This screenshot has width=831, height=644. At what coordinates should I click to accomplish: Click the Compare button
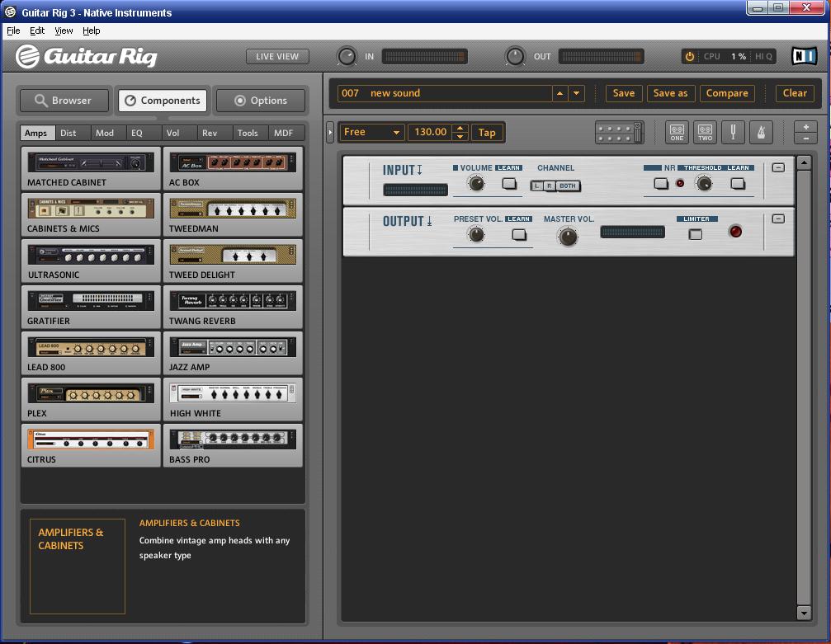727,93
